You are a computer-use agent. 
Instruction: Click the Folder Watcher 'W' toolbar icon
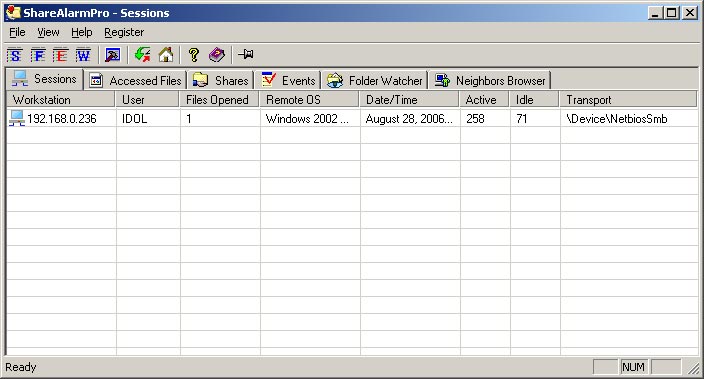[83, 55]
